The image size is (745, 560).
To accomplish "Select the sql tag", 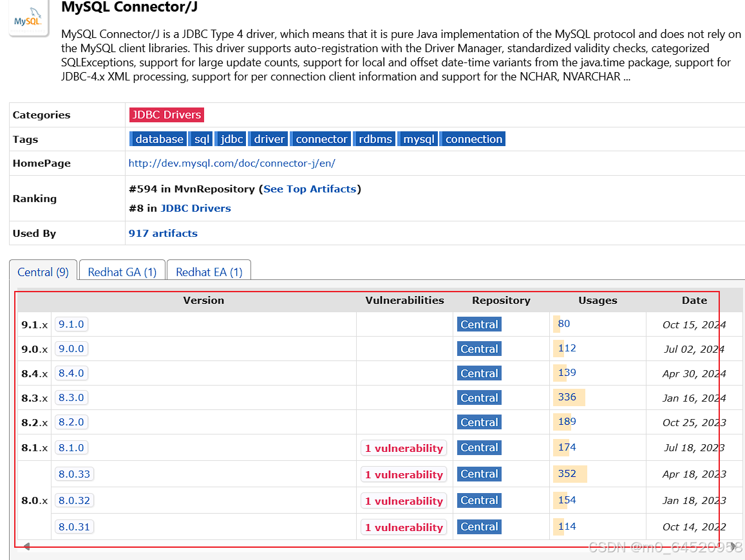I will [x=202, y=139].
